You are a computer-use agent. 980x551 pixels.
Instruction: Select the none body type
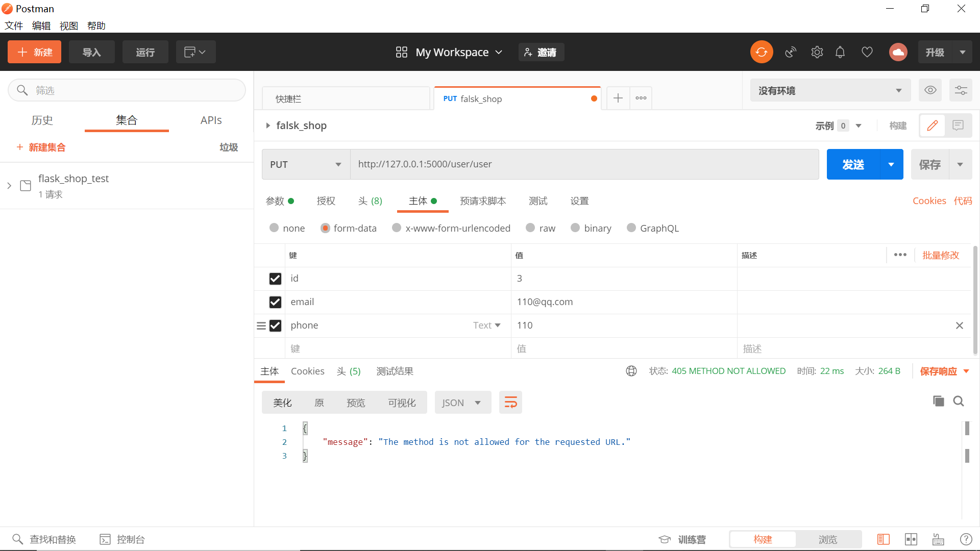click(274, 228)
